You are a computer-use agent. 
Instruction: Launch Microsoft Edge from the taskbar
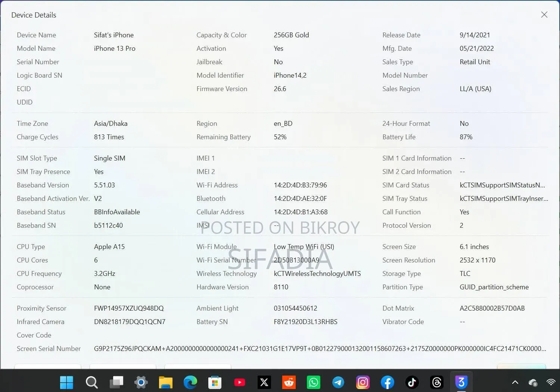[190, 382]
